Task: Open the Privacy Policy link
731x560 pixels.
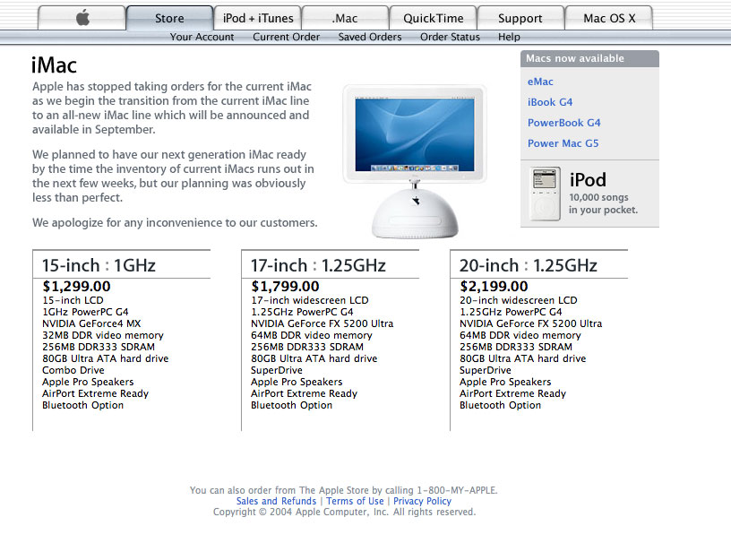Action: coord(422,501)
